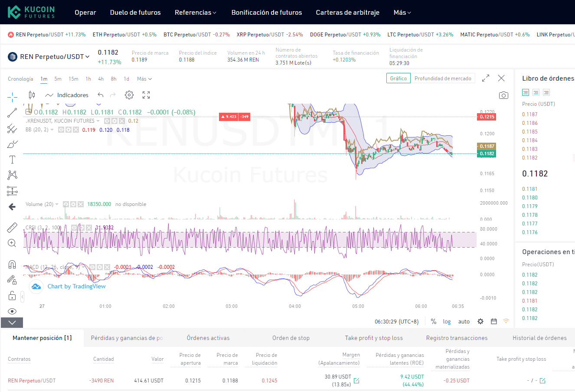Open MACD indicator settings gear
Viewport: 575px width, 392px height.
pyautogui.click(x=99, y=267)
